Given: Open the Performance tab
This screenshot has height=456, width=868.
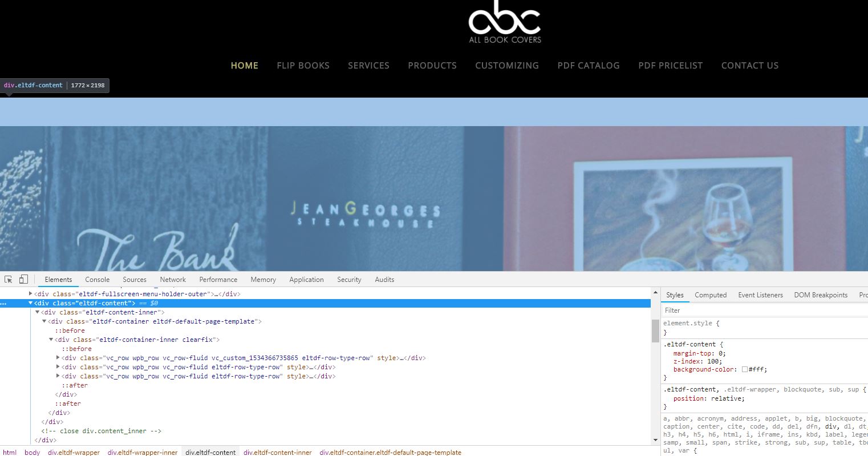Looking at the screenshot, I should click(218, 280).
